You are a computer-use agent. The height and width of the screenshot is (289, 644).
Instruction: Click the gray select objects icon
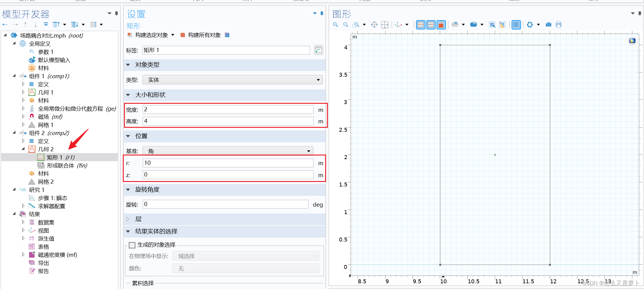click(455, 25)
